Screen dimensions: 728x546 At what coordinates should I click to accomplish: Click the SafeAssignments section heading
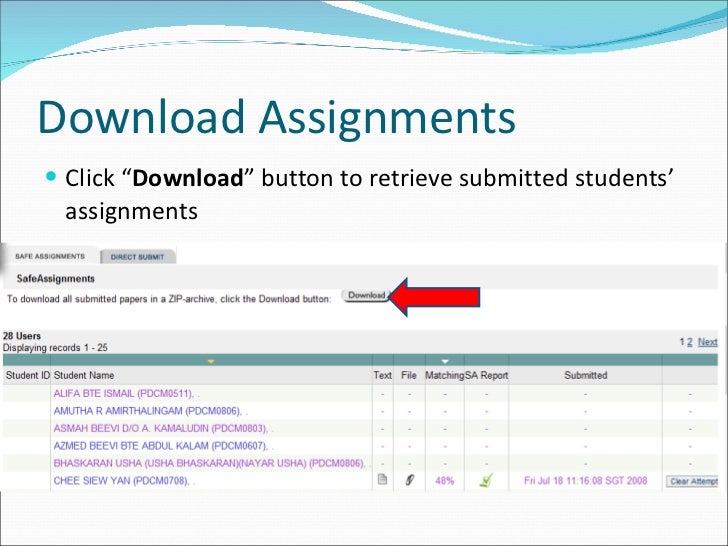point(56,279)
